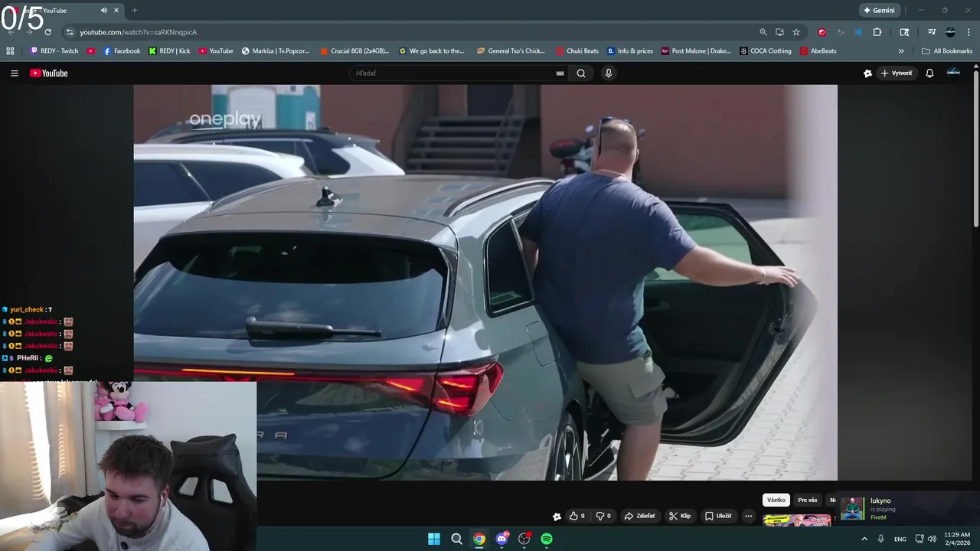Open the REDY - Twitch bookmark

click(x=54, y=51)
